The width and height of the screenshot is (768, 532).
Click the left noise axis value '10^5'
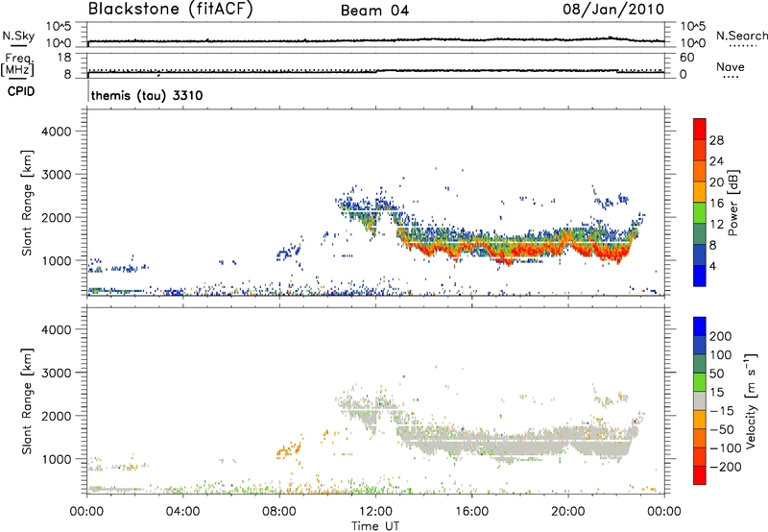59,27
